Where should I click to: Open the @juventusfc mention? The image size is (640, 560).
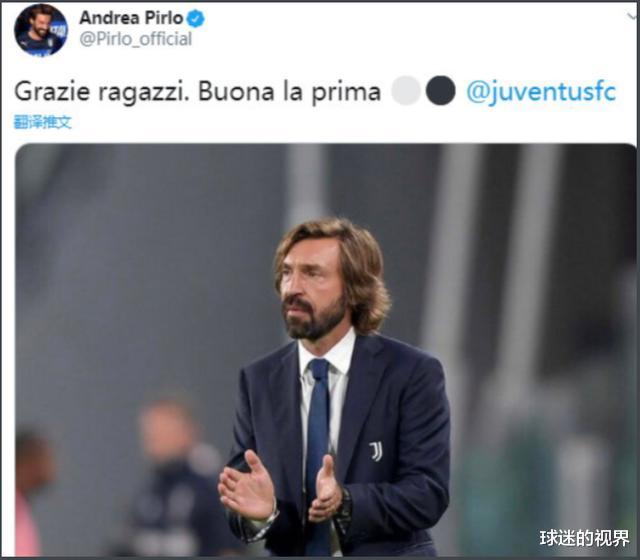pos(541,92)
